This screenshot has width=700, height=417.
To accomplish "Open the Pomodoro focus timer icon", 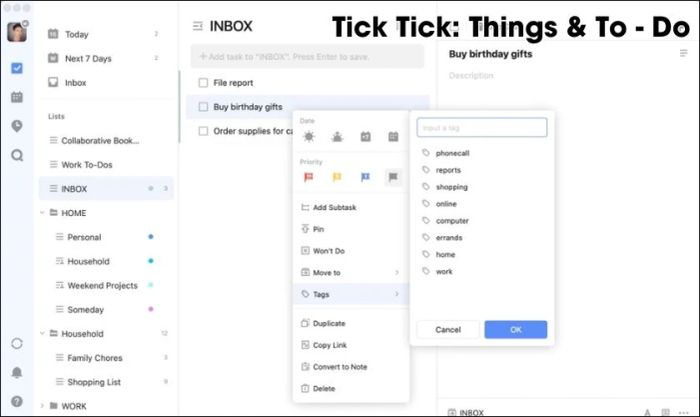I will click(17, 126).
